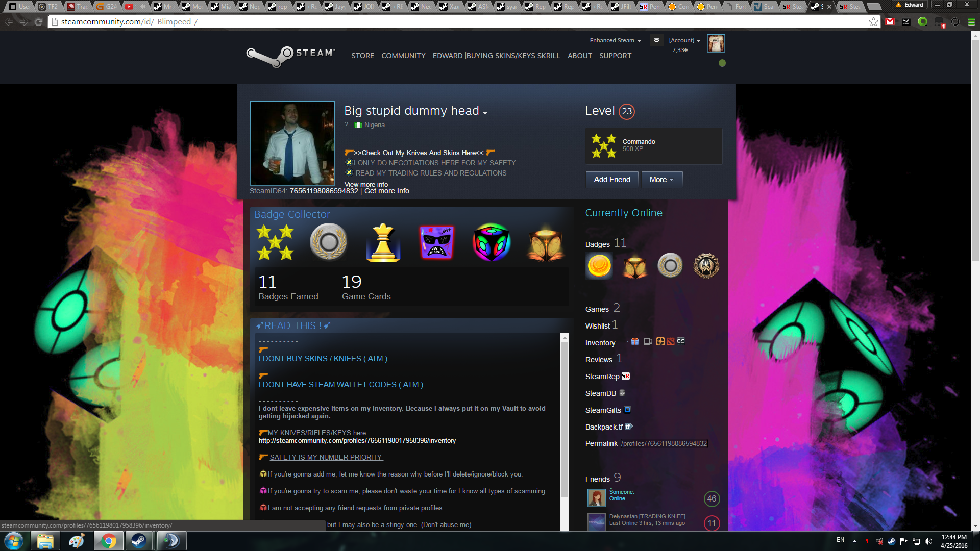Open the COMMUNITY menu

pyautogui.click(x=403, y=56)
